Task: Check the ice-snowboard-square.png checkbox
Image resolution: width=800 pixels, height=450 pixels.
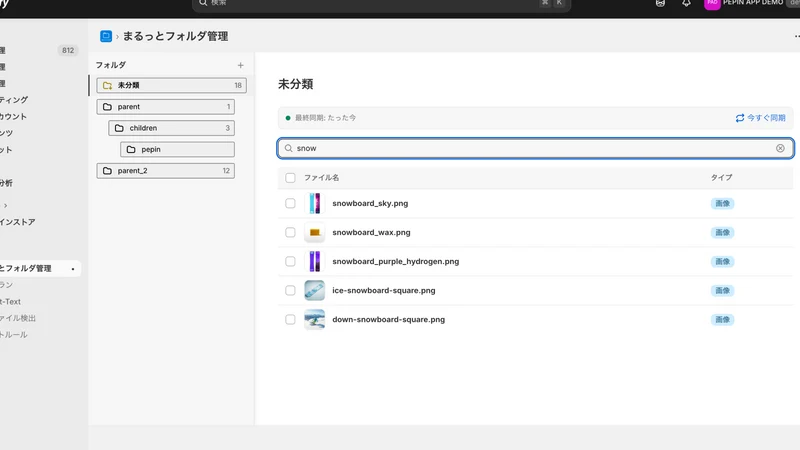Action: click(x=290, y=290)
